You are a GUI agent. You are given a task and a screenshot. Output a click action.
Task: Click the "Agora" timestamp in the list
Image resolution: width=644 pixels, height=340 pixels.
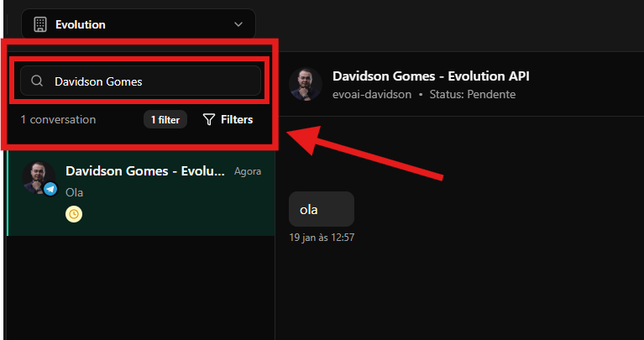tap(248, 171)
